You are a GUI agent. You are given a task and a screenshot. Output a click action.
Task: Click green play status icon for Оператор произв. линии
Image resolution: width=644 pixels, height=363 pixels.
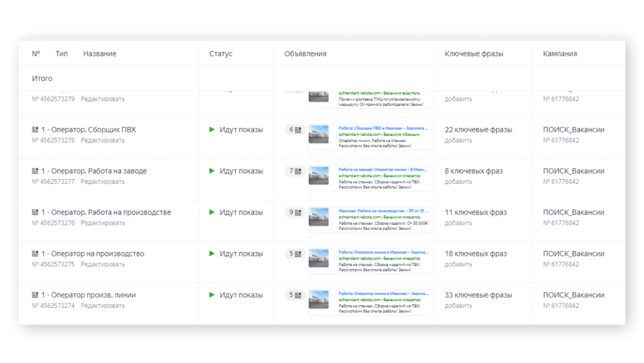click(212, 295)
